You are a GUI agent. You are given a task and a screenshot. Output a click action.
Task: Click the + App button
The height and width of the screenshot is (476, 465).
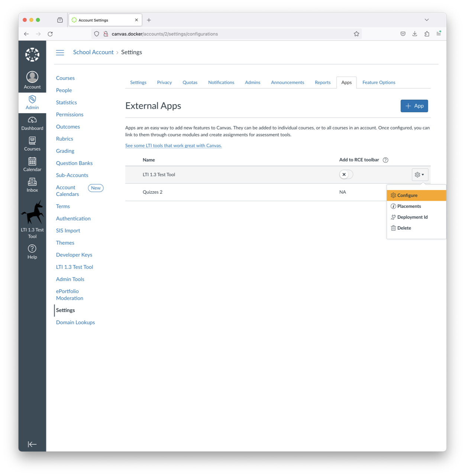(x=414, y=106)
